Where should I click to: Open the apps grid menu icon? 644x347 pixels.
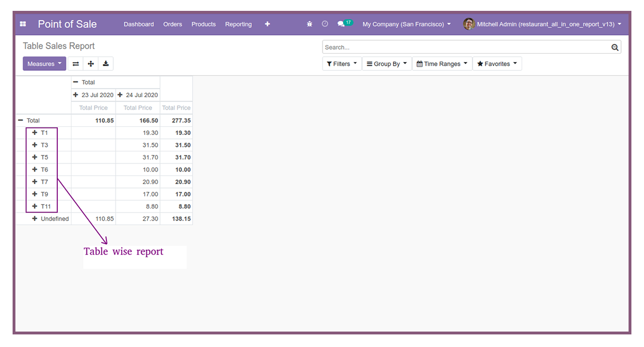[x=23, y=24]
